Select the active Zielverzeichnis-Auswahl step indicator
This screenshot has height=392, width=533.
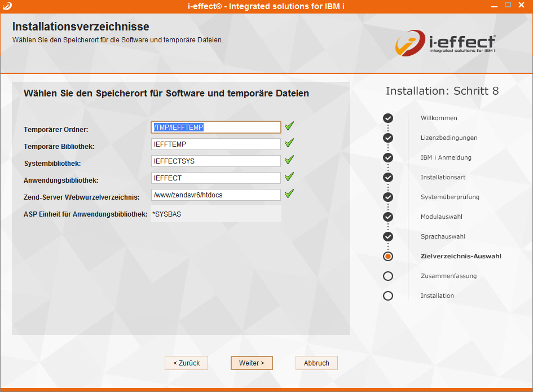tap(388, 256)
